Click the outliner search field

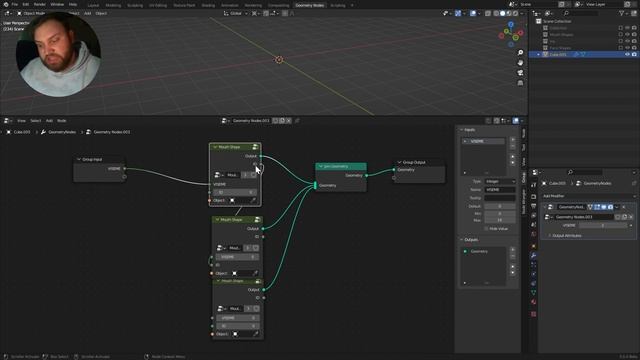coord(580,13)
